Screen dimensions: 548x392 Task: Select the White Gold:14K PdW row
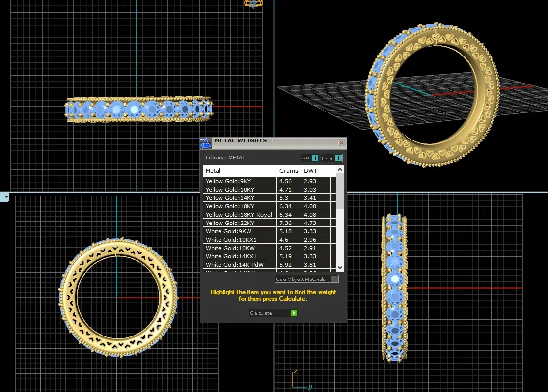pyautogui.click(x=269, y=265)
